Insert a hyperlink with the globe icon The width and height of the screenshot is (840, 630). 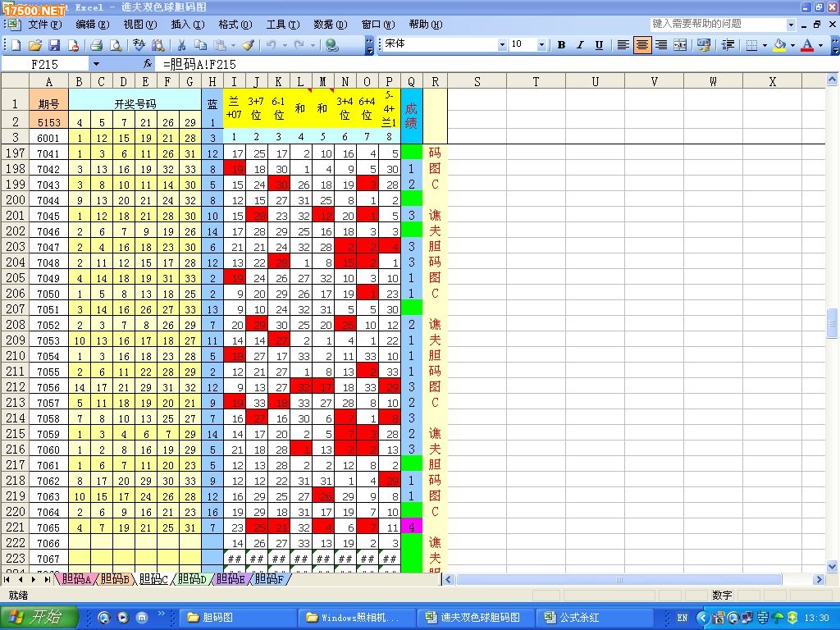click(332, 45)
